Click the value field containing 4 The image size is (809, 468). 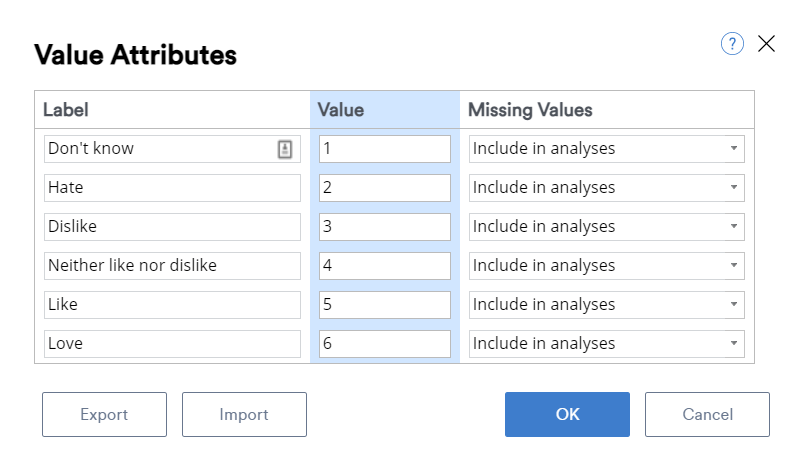tap(385, 266)
